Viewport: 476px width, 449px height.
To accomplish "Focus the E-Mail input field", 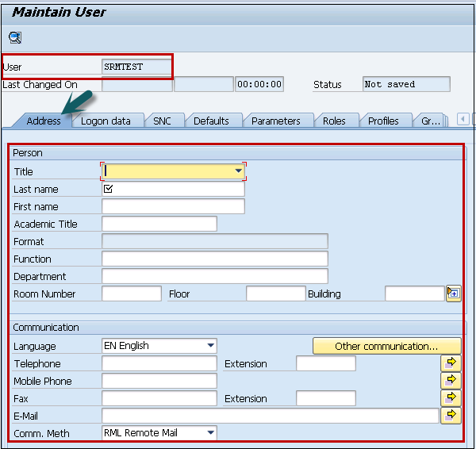I will click(270, 416).
